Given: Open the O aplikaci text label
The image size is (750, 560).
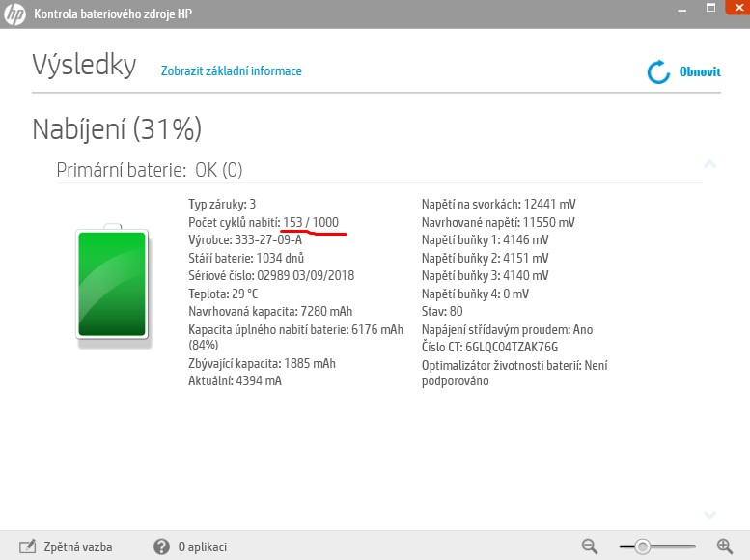Looking at the screenshot, I should 202,546.
